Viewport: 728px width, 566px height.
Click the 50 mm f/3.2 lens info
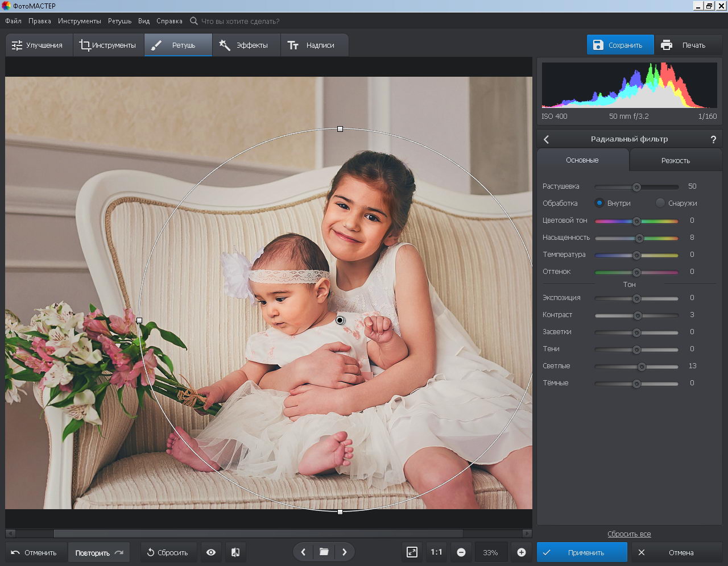click(x=628, y=116)
